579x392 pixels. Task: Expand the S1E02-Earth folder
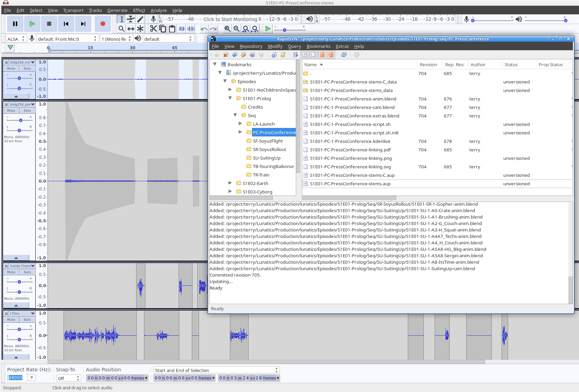230,183
